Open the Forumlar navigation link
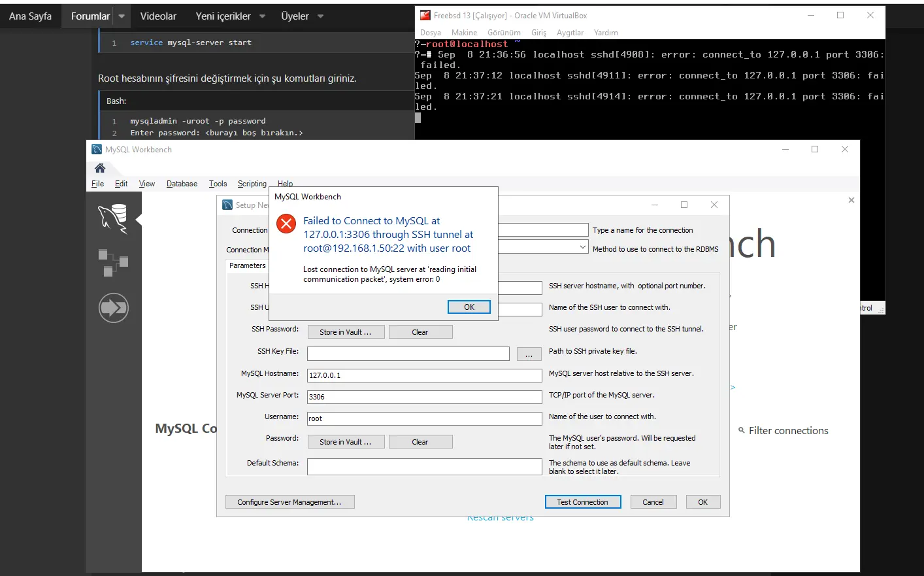The height and width of the screenshot is (576, 924). 90,16
